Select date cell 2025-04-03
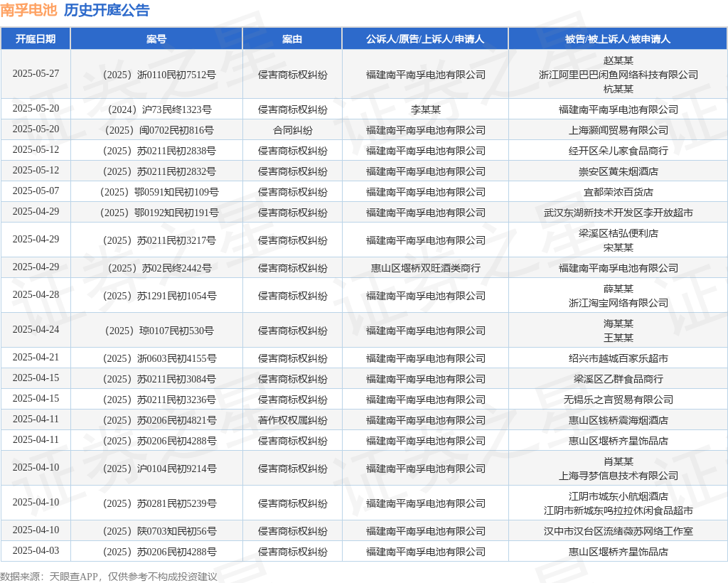 pyautogui.click(x=36, y=550)
